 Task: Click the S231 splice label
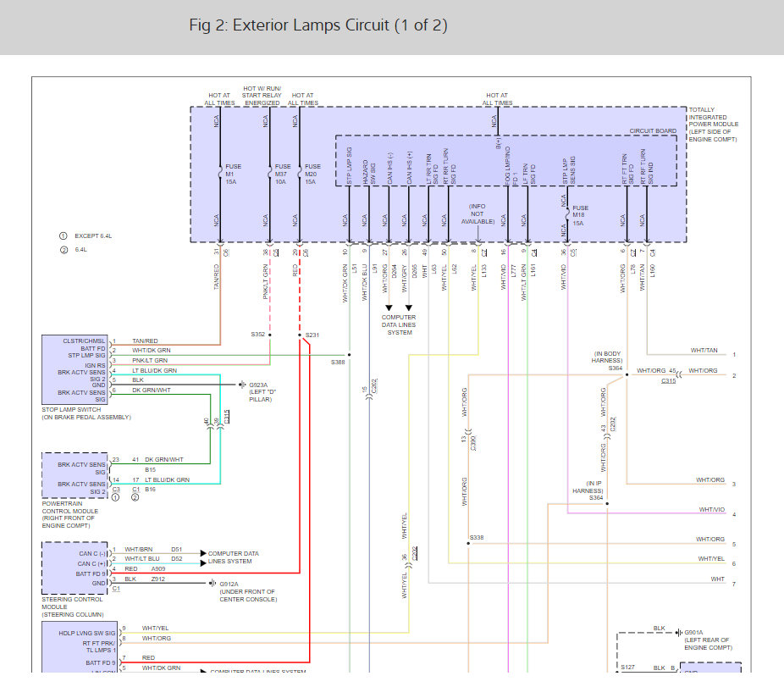(x=312, y=335)
